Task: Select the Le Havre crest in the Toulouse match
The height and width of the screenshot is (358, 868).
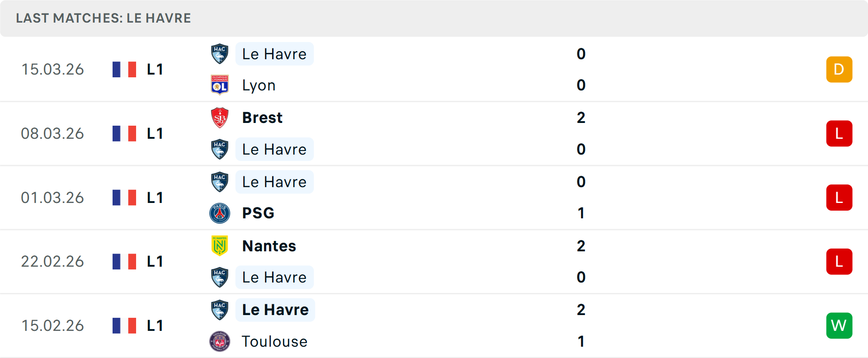Action: click(219, 310)
